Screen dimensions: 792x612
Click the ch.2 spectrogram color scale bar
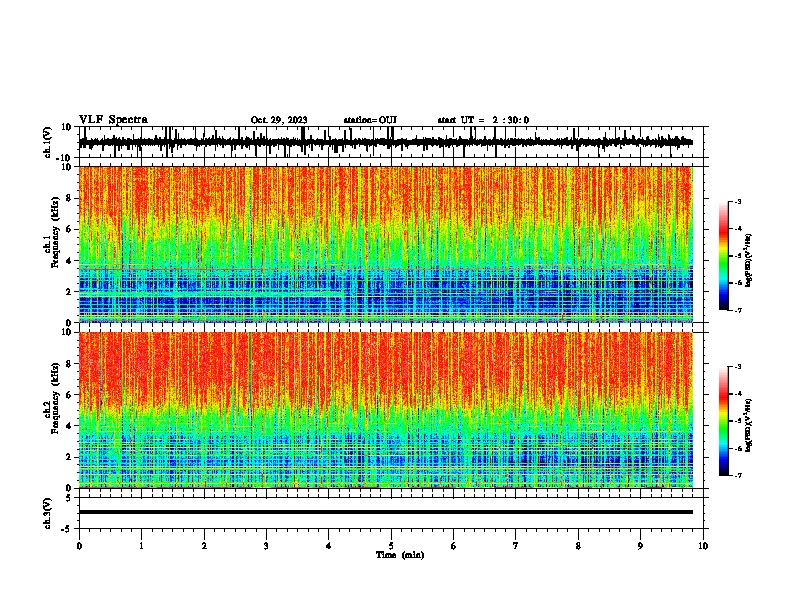pos(723,421)
